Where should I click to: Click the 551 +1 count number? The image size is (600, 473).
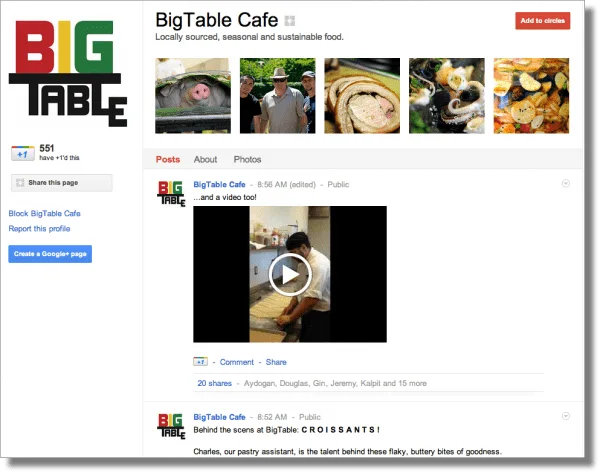47,148
